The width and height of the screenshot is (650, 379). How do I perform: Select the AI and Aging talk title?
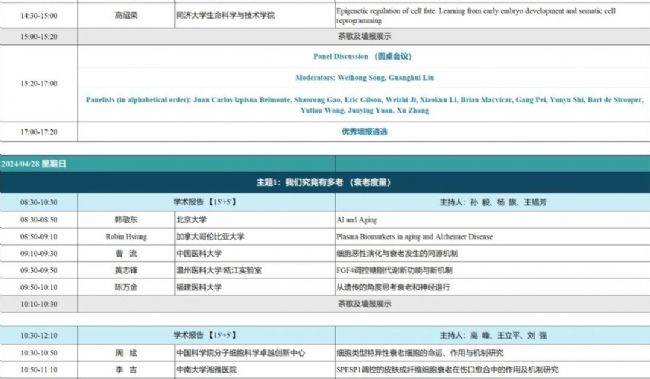pyautogui.click(x=357, y=220)
